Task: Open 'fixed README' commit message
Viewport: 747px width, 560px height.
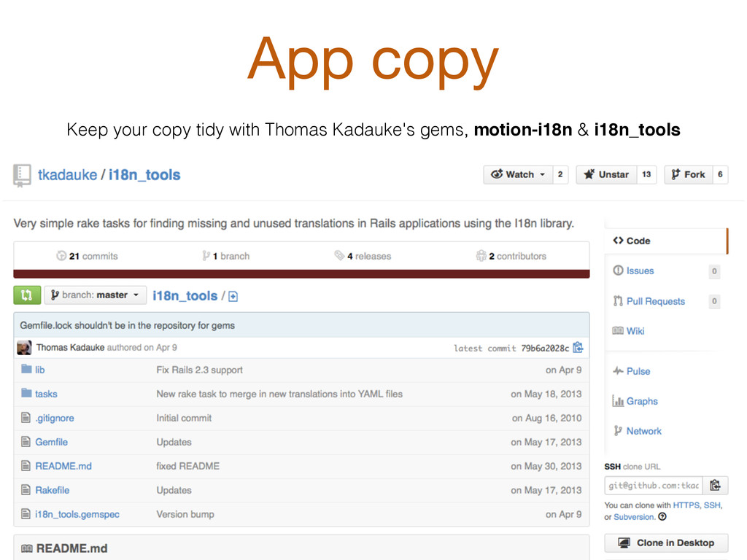Action: (x=188, y=466)
